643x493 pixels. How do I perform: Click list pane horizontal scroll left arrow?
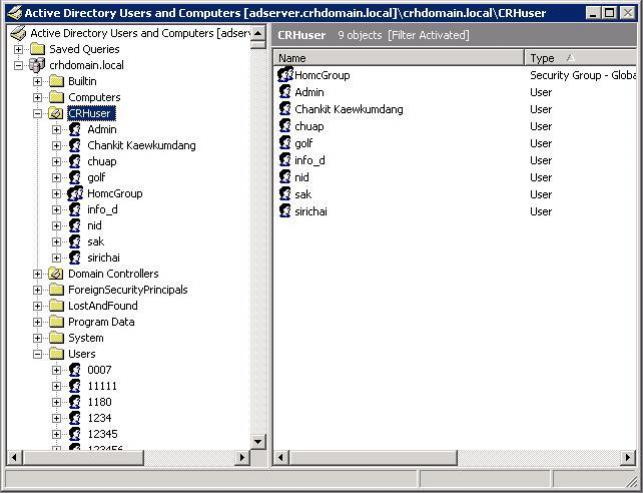click(281, 457)
